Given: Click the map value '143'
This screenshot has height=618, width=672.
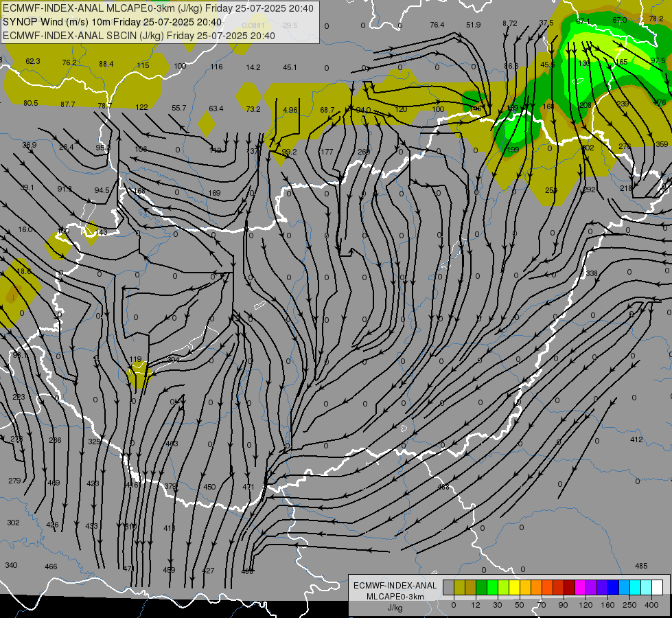Looking at the screenshot, I should click(101, 232).
